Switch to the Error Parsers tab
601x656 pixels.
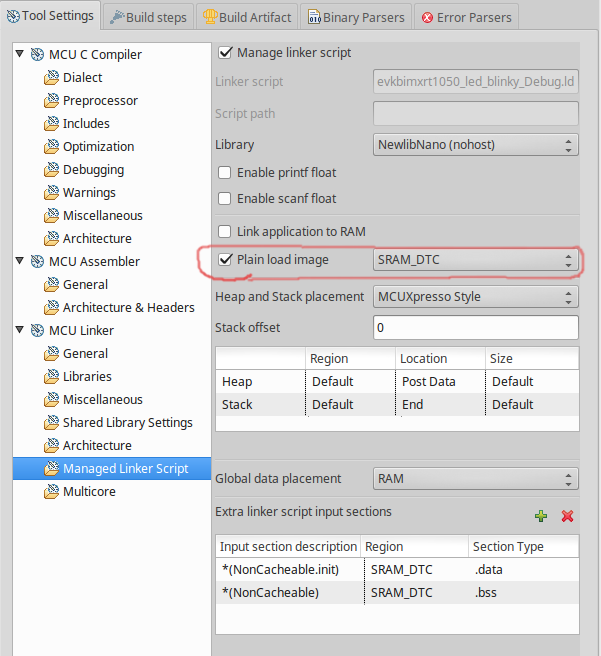[x=466, y=18]
